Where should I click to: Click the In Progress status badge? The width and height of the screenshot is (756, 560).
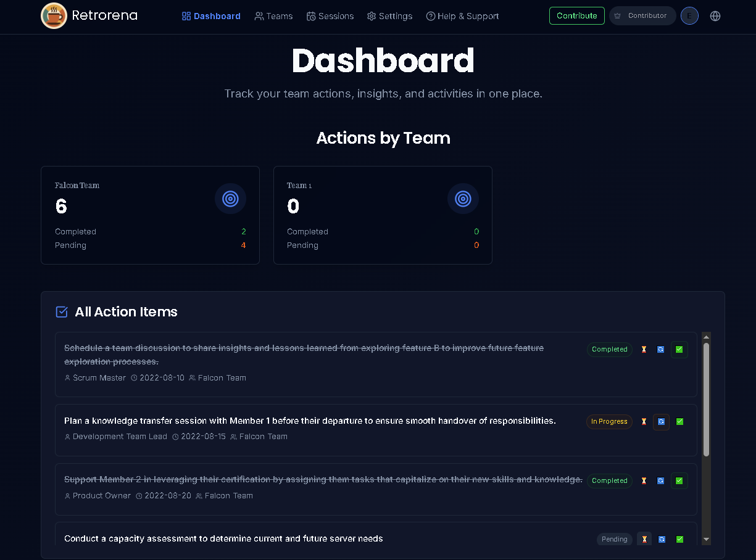[609, 422]
